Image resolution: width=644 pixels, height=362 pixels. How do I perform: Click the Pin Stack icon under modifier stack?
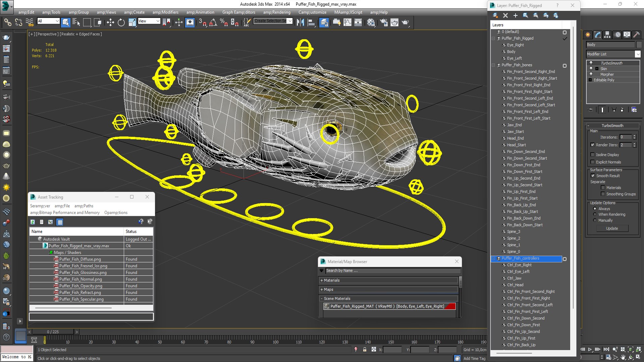tap(591, 110)
